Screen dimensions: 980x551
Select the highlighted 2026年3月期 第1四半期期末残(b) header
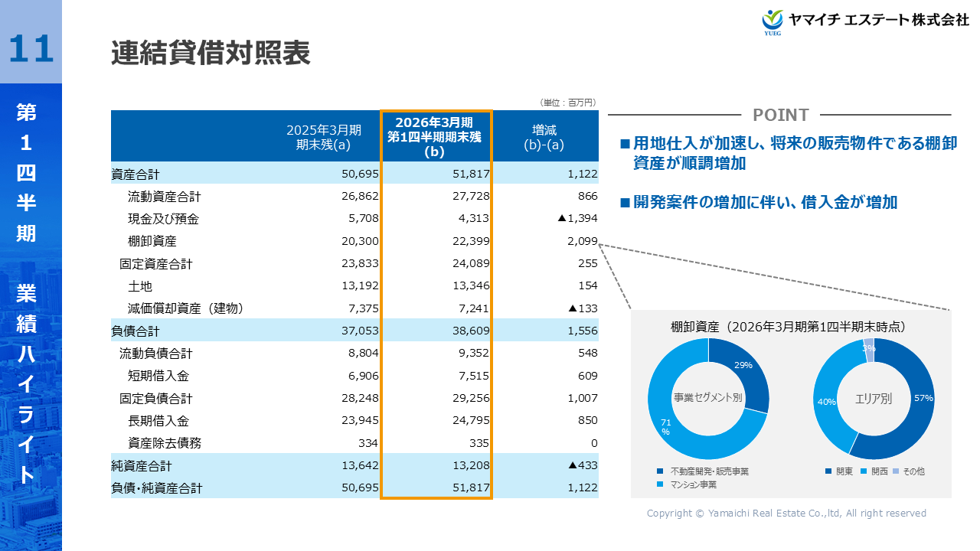[x=435, y=136]
